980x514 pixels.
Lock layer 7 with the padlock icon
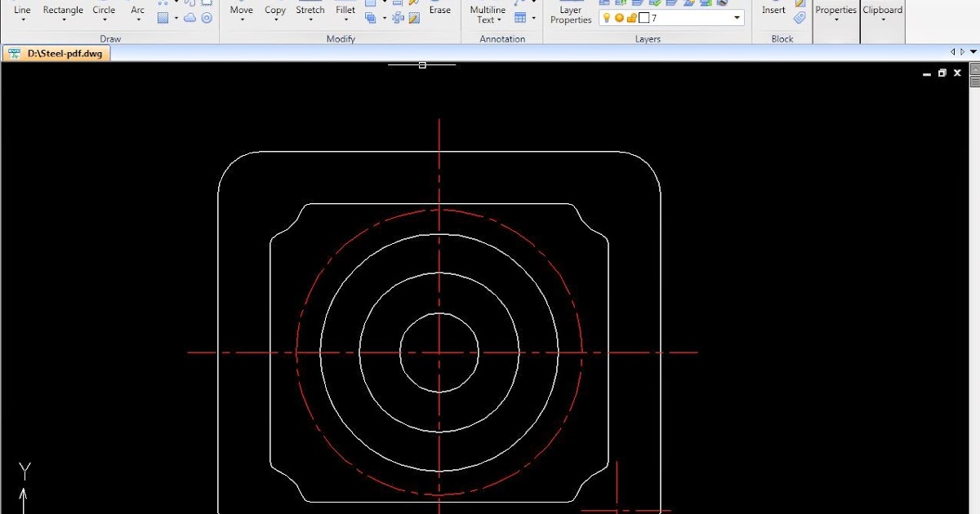[x=632, y=17]
